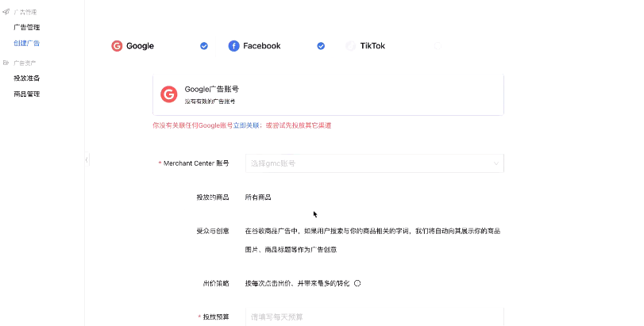Collapse the sidebar with the arrow handle

pos(87,159)
